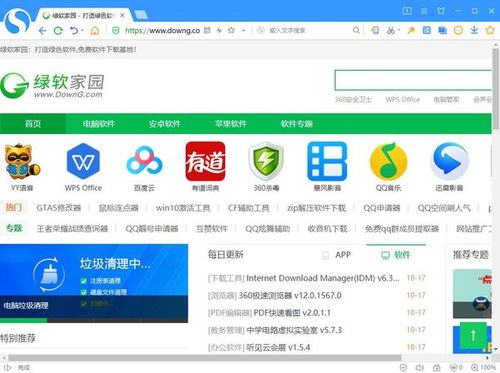Open a new tab button
The image size is (500, 373).
[x=141, y=15]
